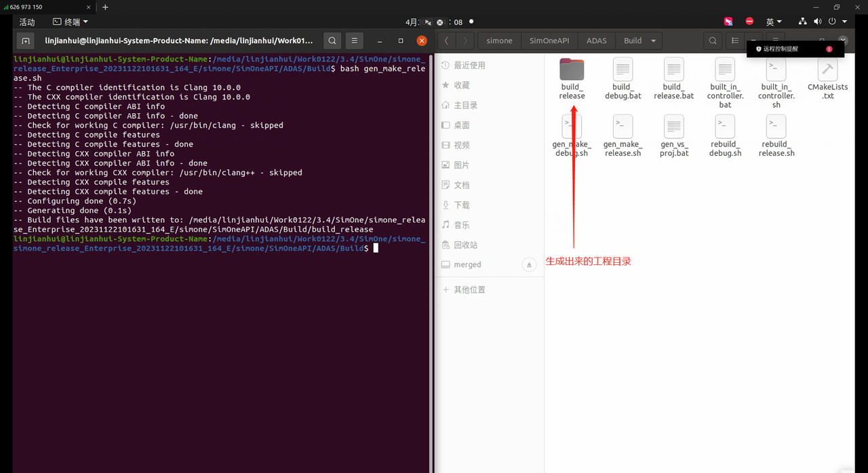
Task: Open the new terminal tab icon
Action: click(25, 41)
